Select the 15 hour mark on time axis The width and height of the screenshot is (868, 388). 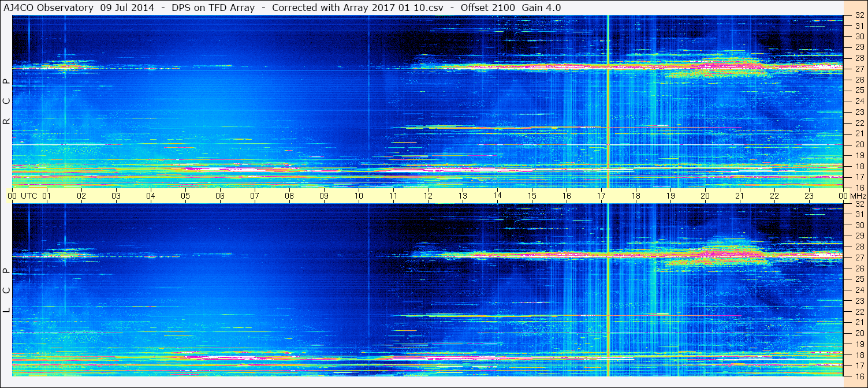(532, 196)
